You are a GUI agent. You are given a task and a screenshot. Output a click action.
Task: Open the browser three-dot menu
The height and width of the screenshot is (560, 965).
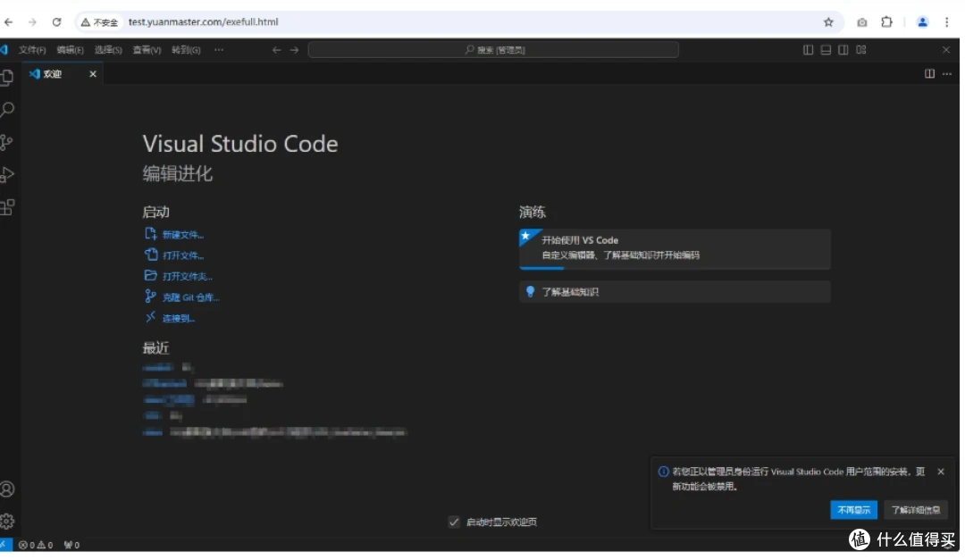click(946, 22)
